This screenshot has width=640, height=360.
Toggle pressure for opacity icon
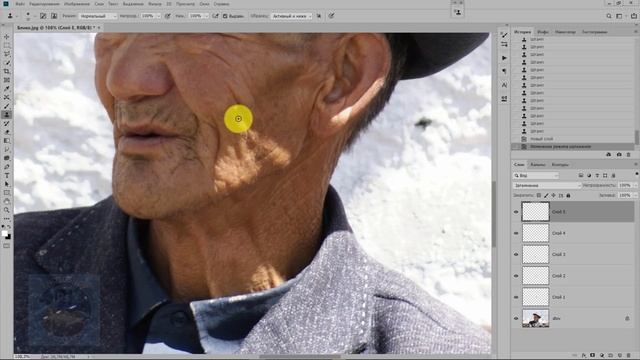[168, 16]
